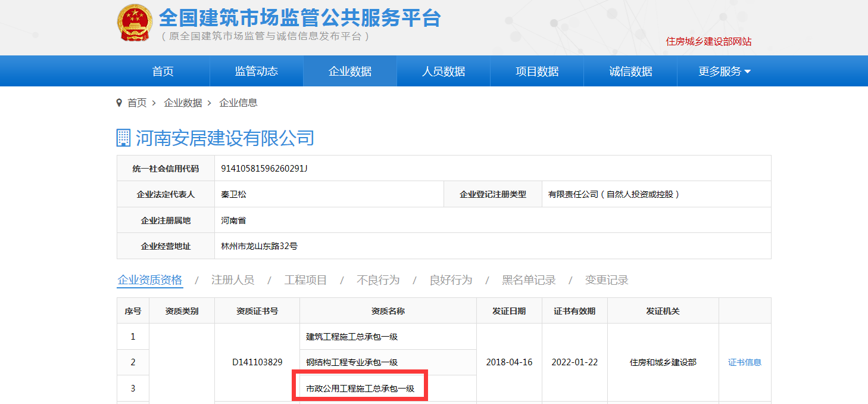Switch to the 注册人员 tab

[233, 280]
